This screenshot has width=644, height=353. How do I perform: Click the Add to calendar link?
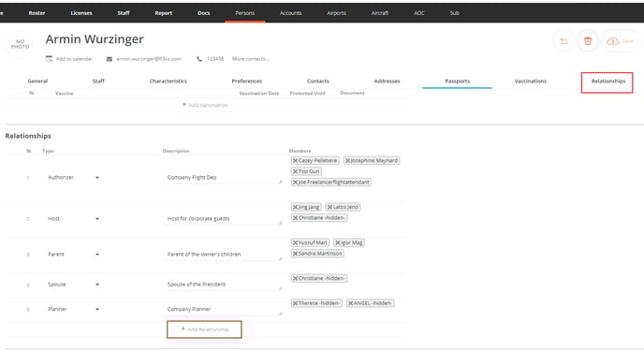(x=74, y=59)
